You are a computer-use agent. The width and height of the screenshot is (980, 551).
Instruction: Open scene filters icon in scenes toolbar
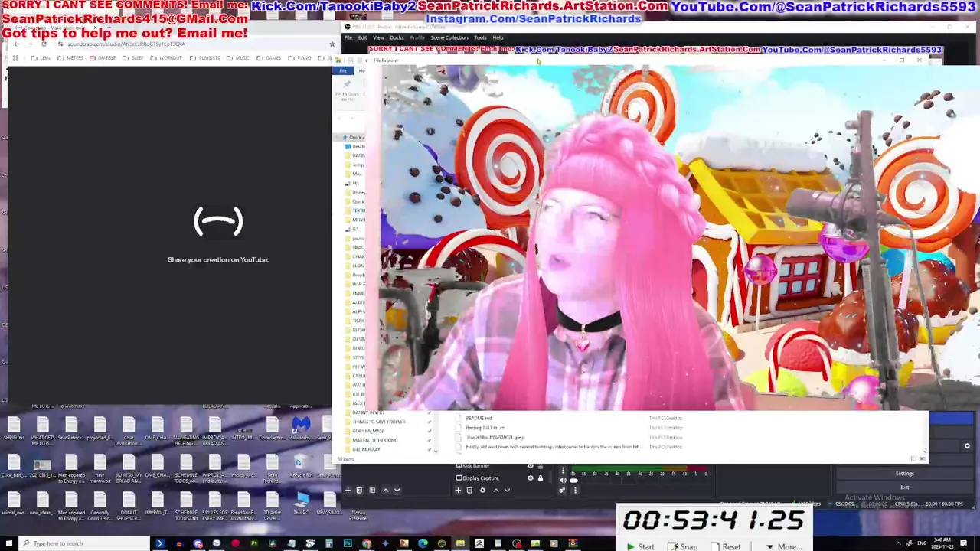372,490
